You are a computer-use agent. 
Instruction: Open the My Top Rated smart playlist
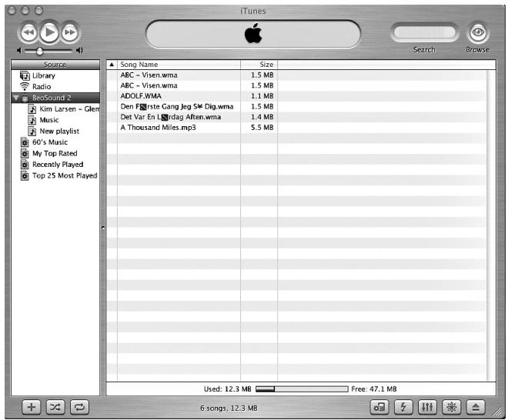click(55, 154)
